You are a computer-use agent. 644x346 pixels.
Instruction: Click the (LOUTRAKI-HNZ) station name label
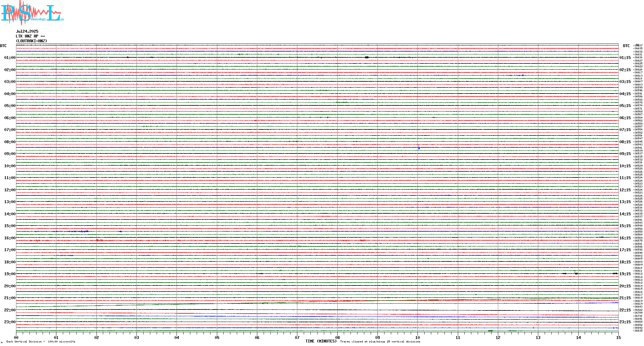click(x=31, y=41)
